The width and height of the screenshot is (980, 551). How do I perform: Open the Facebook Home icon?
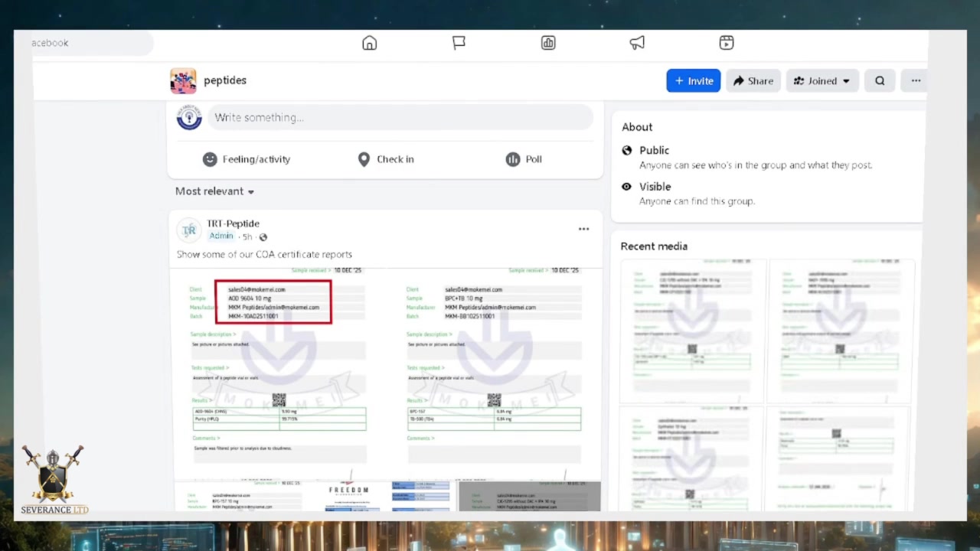pyautogui.click(x=370, y=43)
